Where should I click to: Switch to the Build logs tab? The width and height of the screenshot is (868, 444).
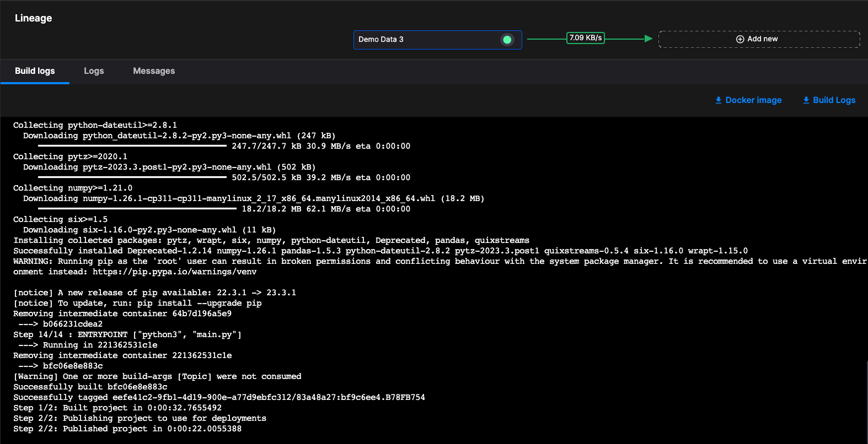[x=35, y=71]
